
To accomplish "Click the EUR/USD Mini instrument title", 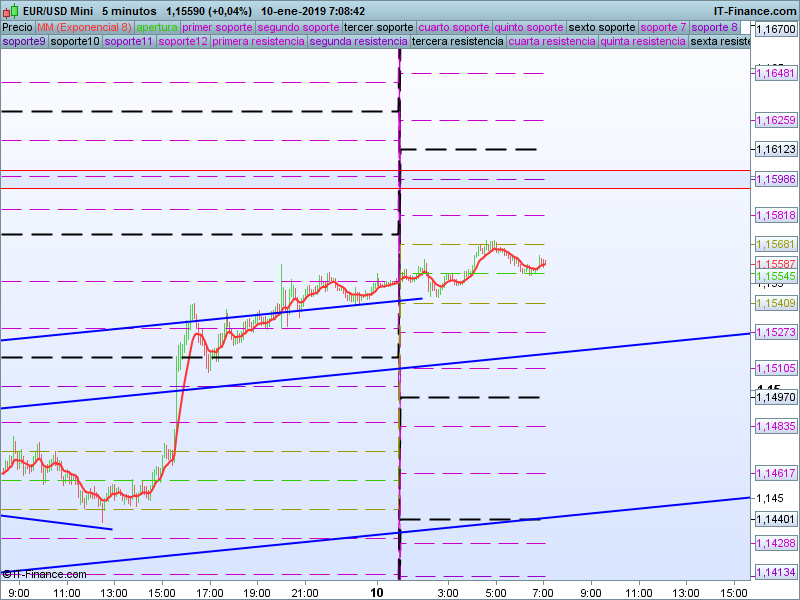I will click(x=58, y=10).
